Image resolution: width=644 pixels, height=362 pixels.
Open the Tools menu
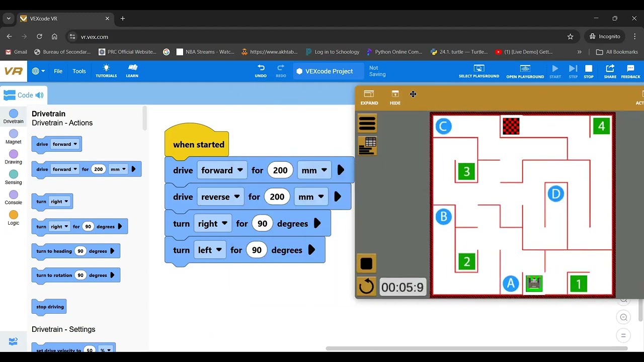[x=79, y=71]
